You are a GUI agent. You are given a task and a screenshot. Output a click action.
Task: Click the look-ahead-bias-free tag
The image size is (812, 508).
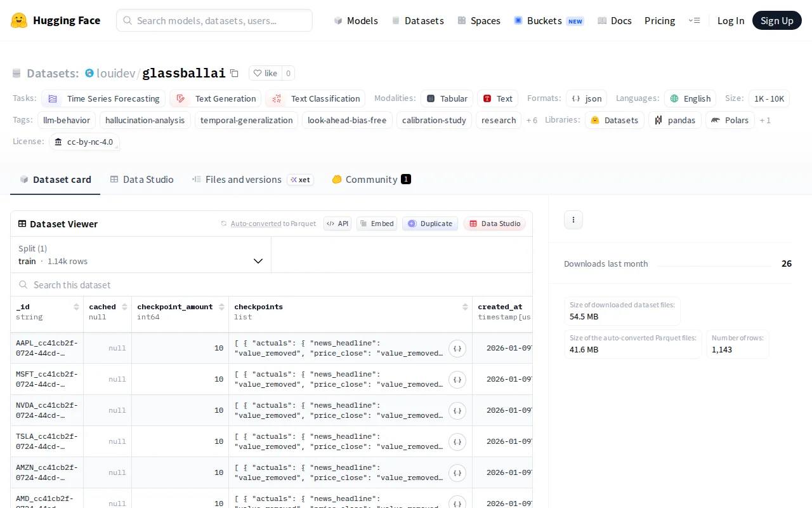(x=347, y=120)
